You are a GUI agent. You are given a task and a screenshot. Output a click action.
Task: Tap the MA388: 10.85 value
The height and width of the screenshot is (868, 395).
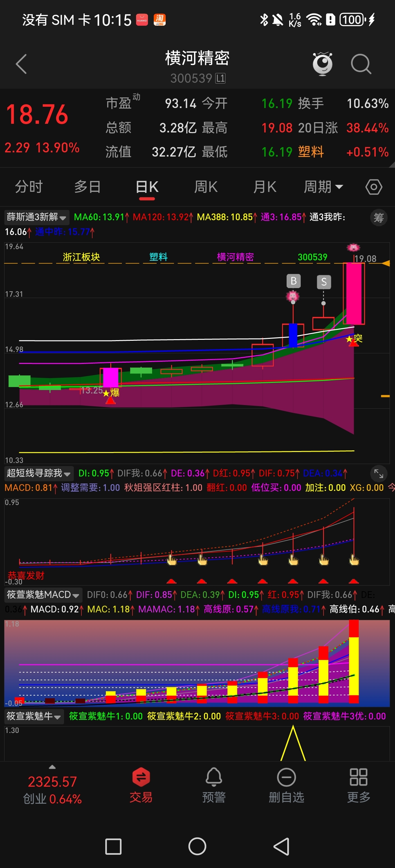(227, 217)
